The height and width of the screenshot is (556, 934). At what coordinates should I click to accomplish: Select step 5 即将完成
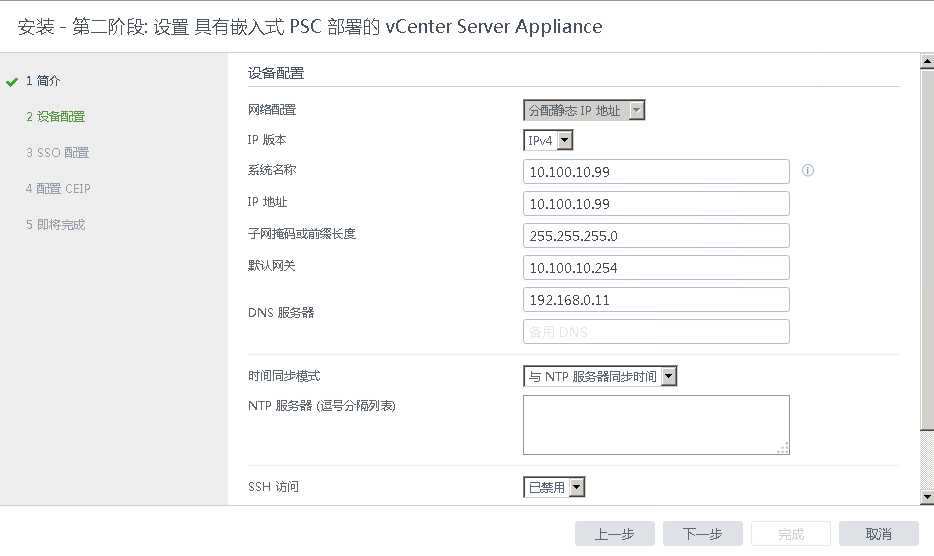point(55,225)
